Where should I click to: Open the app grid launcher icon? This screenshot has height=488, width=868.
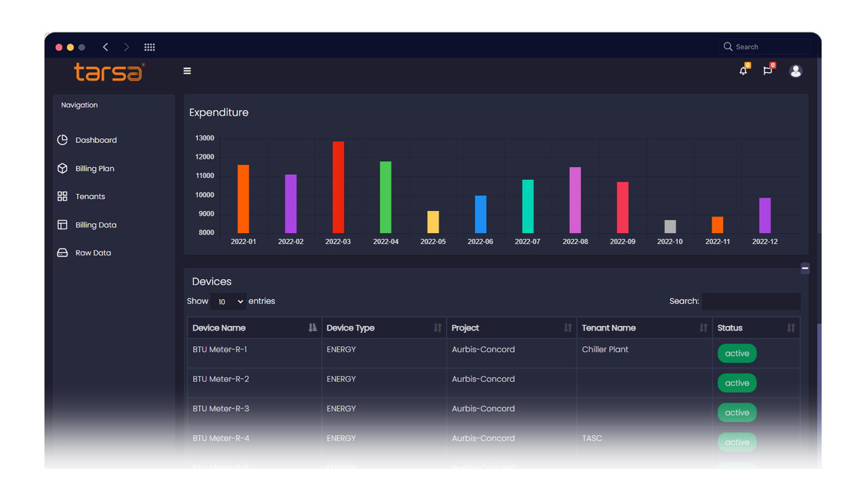click(149, 47)
